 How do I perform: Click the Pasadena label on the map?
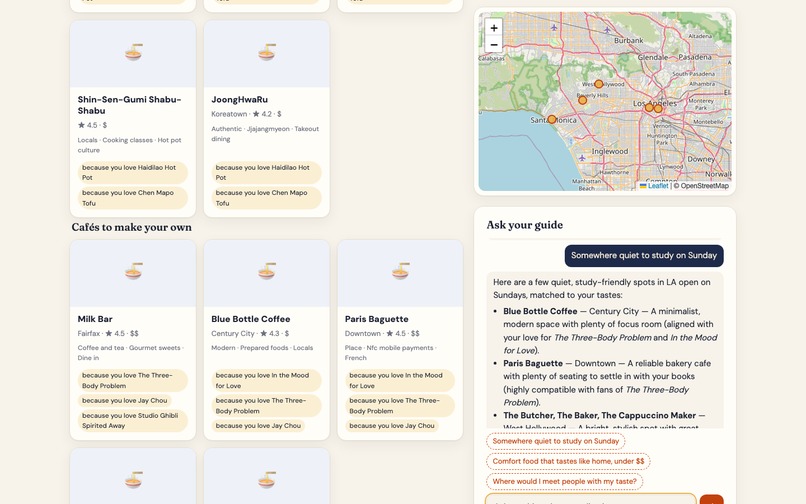(x=695, y=57)
